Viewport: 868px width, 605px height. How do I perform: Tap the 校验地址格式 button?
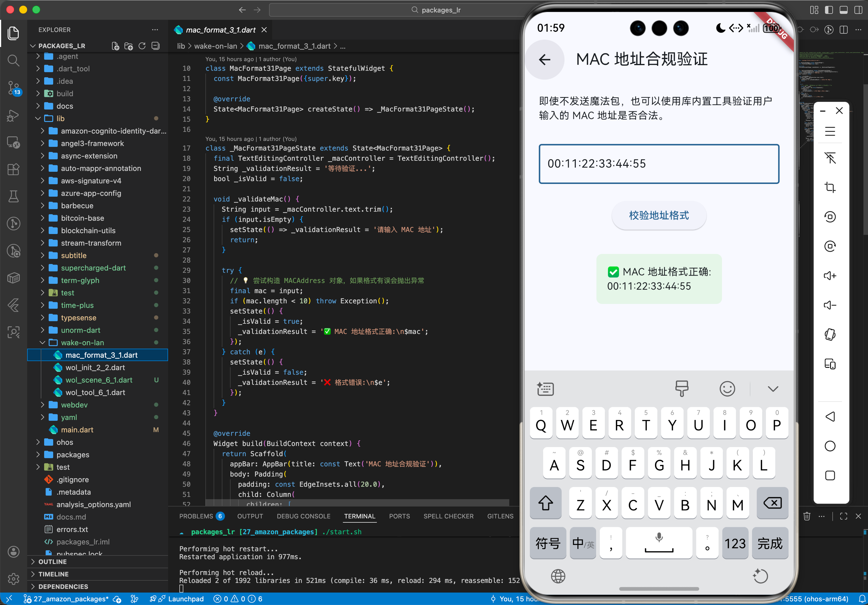(659, 216)
